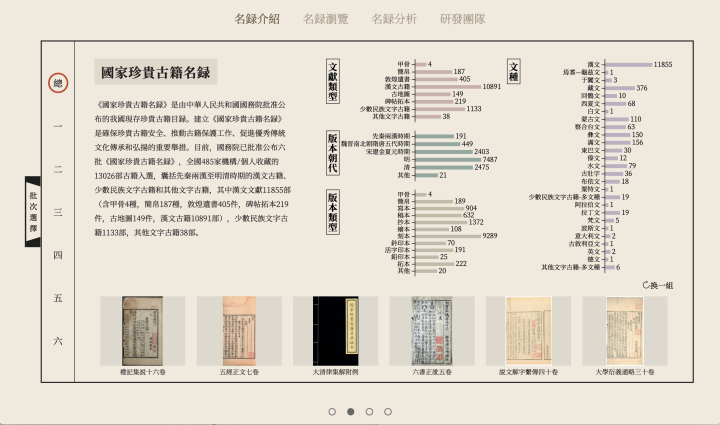Select batch 六 in the sidebar

pos(58,341)
